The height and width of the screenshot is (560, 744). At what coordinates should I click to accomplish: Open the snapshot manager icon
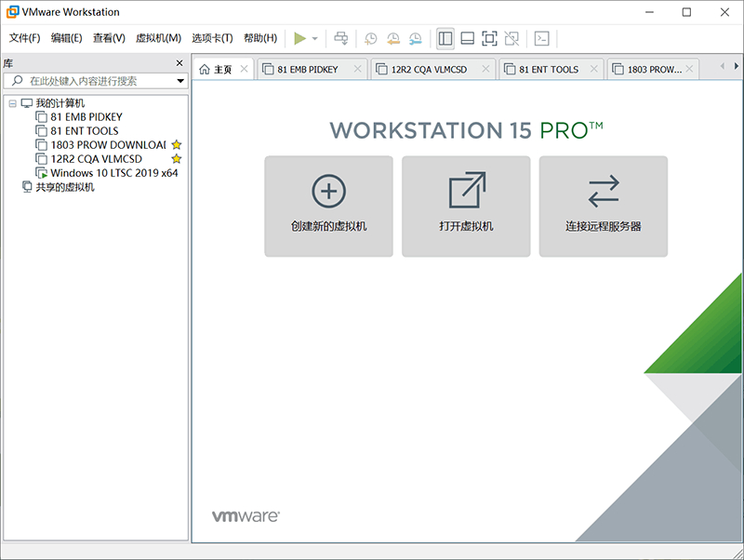click(x=415, y=38)
